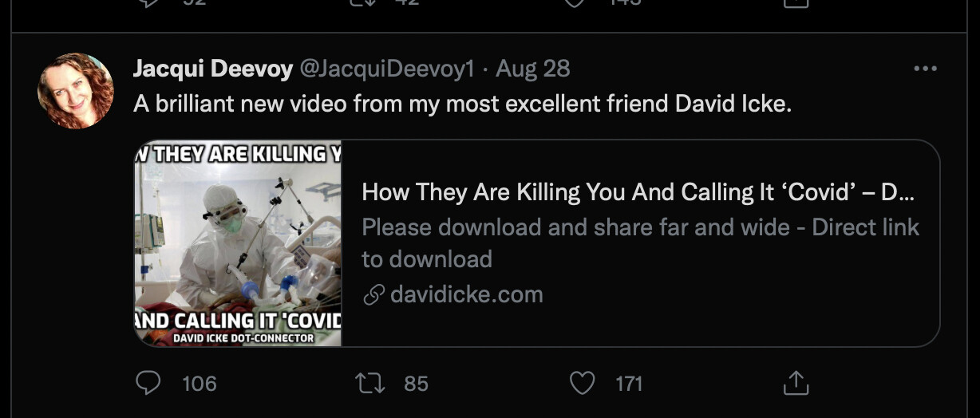Open the @JacquiDeevoy1 handle link
The width and height of the screenshot is (980, 418).
tap(386, 69)
